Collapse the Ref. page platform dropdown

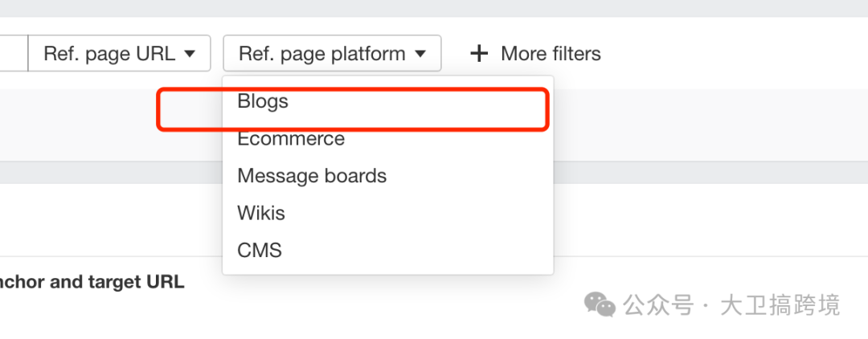[332, 54]
